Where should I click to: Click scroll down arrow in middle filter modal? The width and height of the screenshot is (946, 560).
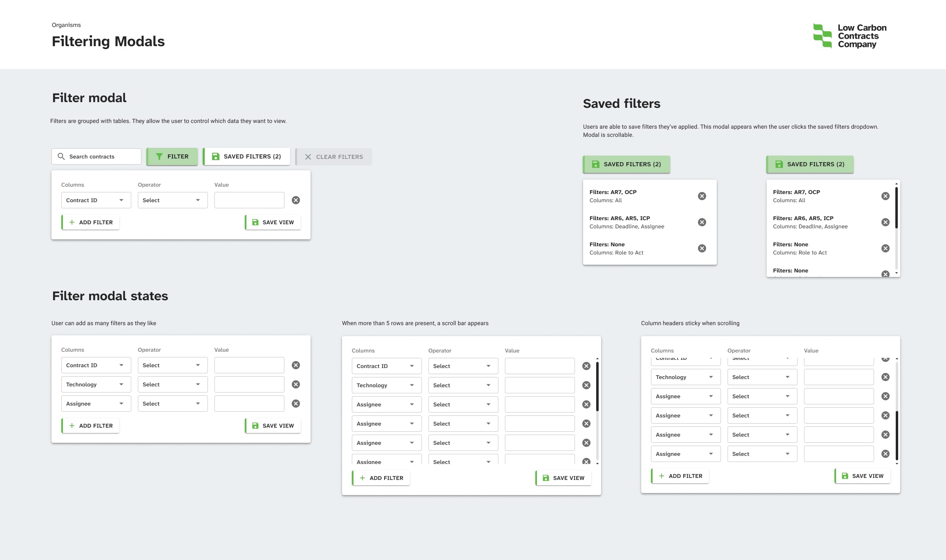597,464
